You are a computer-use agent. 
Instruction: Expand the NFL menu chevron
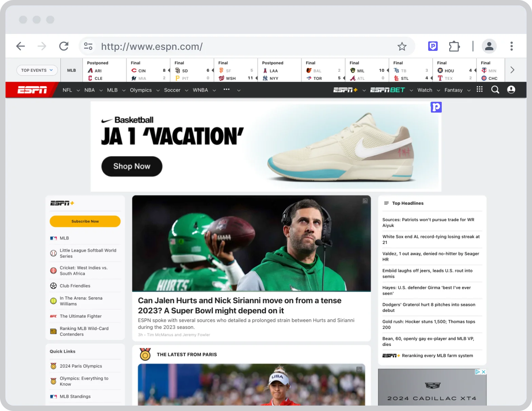point(78,91)
